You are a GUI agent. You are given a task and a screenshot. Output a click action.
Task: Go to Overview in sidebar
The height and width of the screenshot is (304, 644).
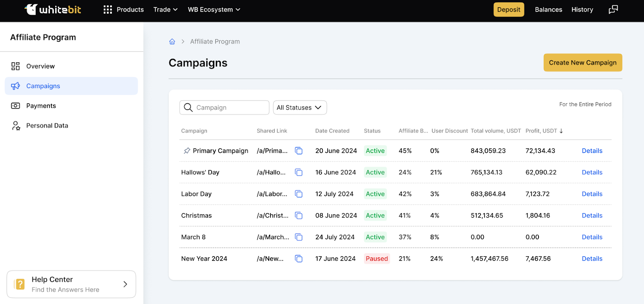coord(40,66)
